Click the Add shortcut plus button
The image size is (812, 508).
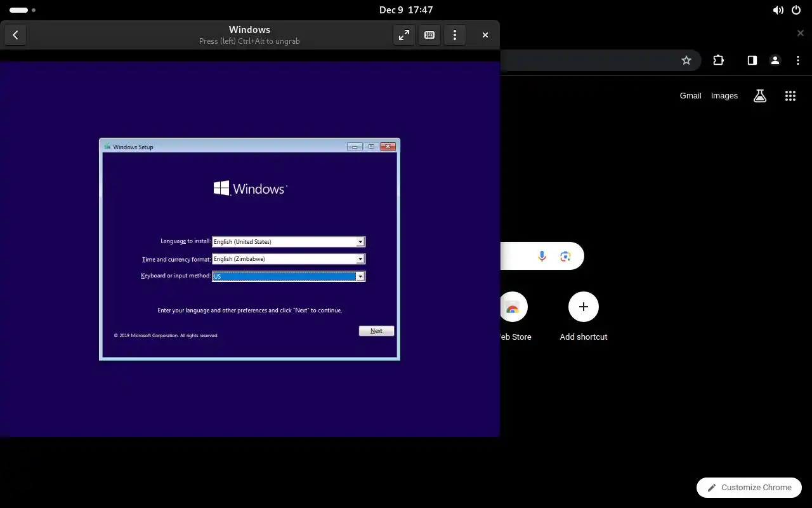[584, 307]
